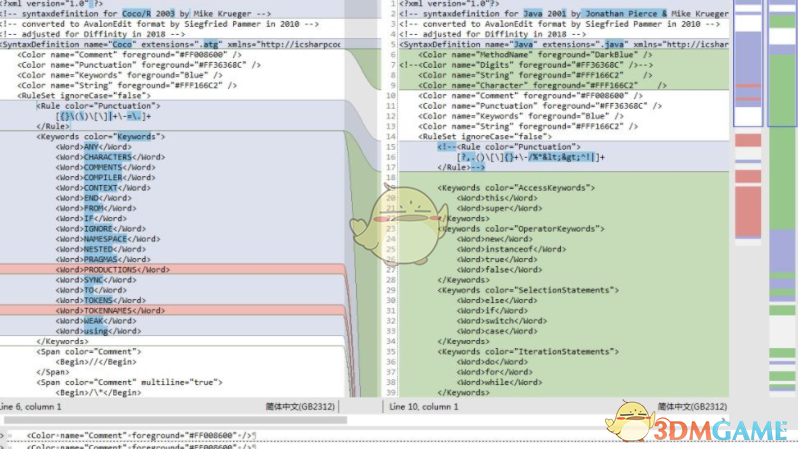Click the Span color="Comment" multiline="true" line
Viewport: 798px width, 449px height.
point(129,382)
